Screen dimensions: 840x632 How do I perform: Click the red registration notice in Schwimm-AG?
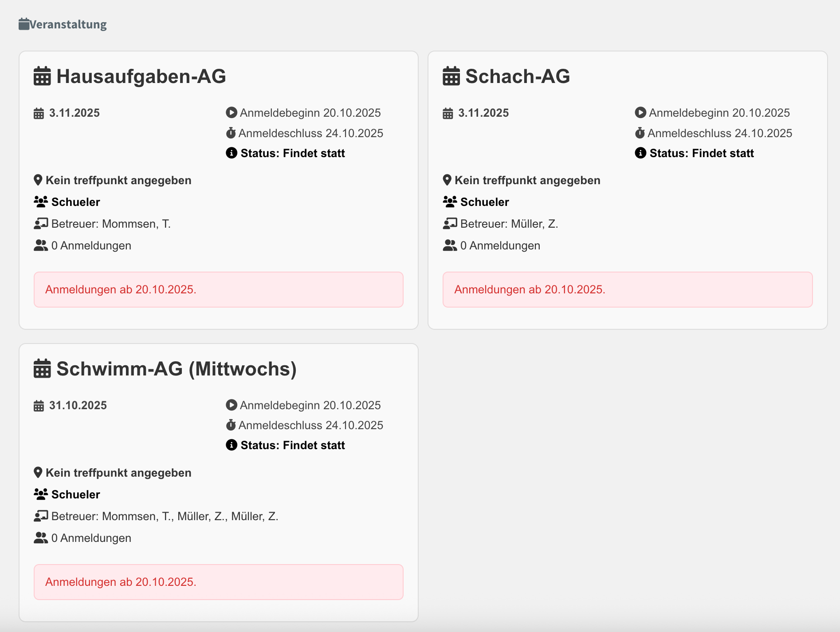point(218,582)
